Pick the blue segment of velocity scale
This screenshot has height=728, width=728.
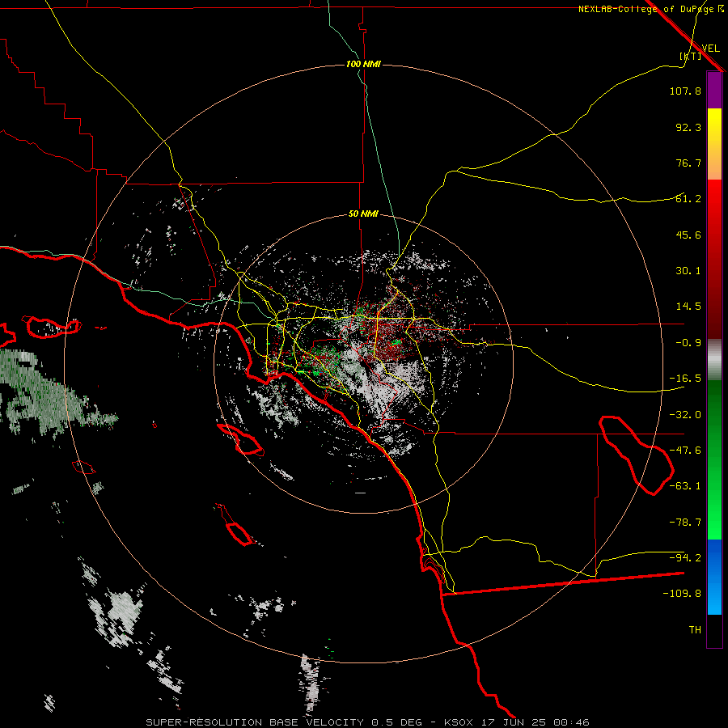click(x=714, y=577)
